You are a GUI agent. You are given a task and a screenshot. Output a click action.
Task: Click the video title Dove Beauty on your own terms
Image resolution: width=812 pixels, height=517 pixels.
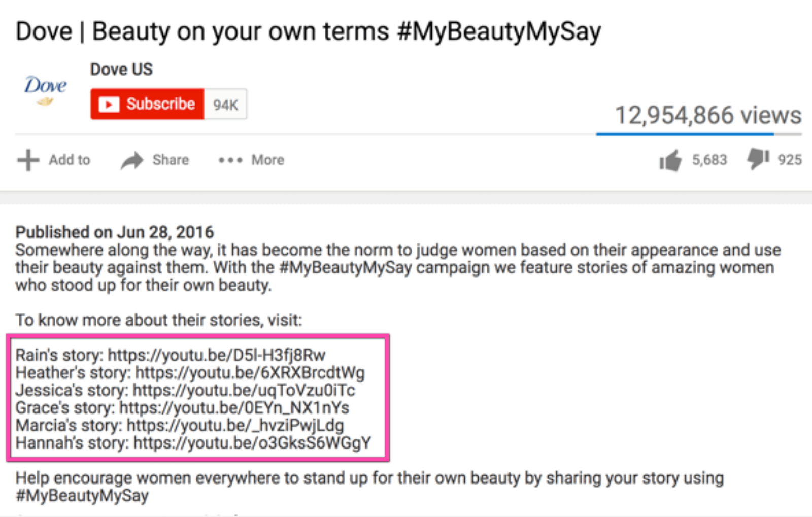pyautogui.click(x=308, y=31)
